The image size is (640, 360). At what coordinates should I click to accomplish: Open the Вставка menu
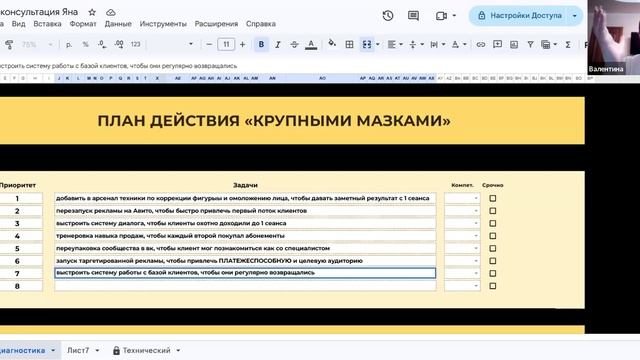pos(47,24)
